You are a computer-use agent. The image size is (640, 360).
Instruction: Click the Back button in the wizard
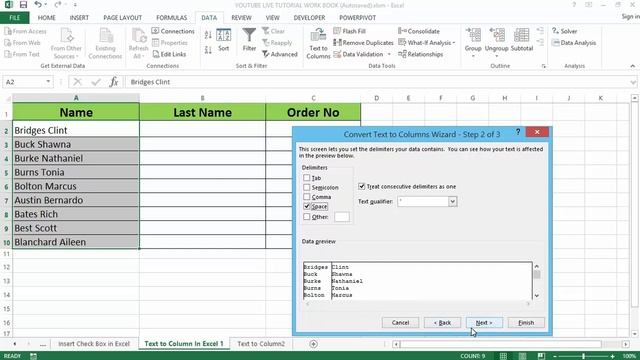coord(442,322)
